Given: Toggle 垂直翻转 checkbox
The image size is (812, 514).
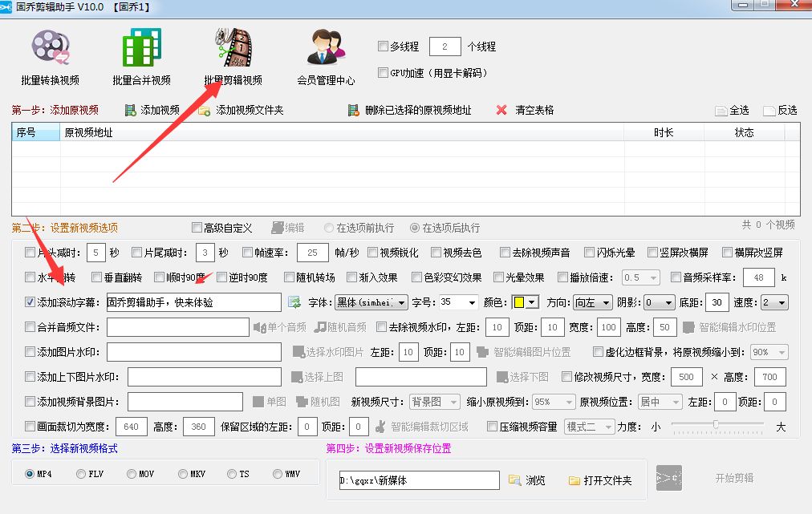Looking at the screenshot, I should 96,277.
